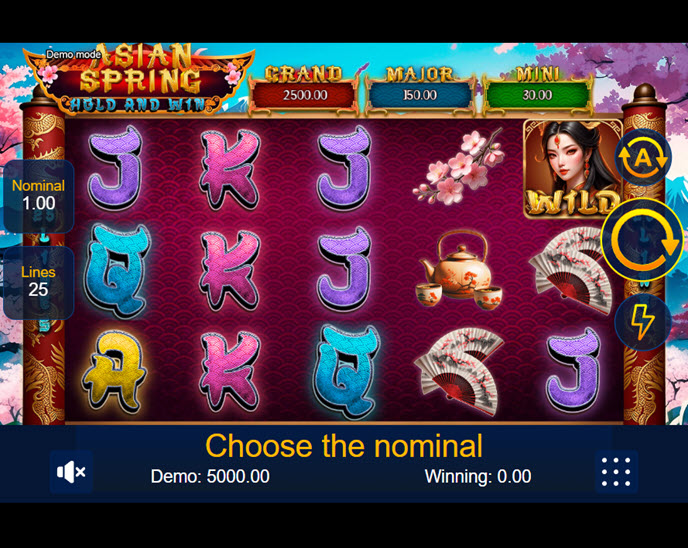688x548 pixels.
Task: Open the dotted grid menu icon
Action: 616,472
